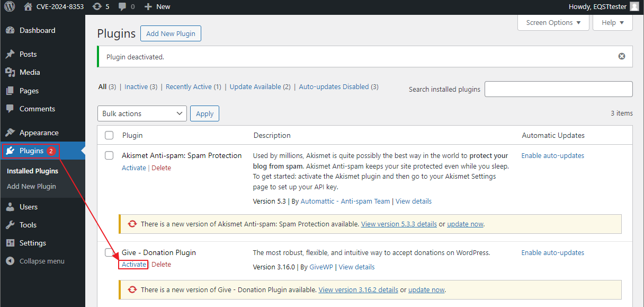Click the Apply button
The image size is (644, 307).
(x=204, y=113)
